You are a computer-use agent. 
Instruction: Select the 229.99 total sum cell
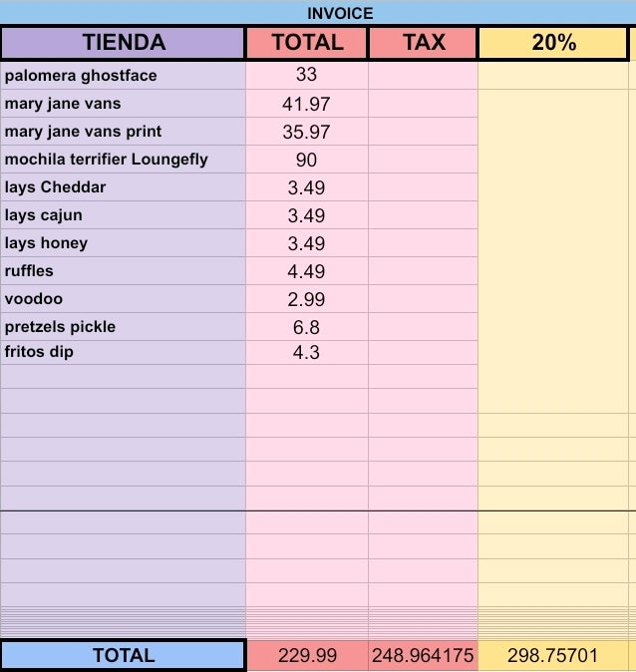tap(307, 655)
